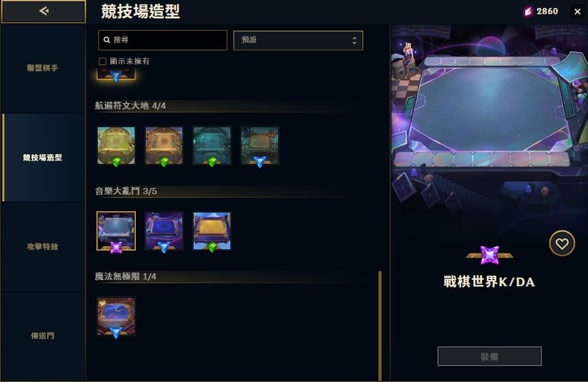The width and height of the screenshot is (588, 382).
Task: Click the back arrow icon
Action: click(x=44, y=11)
